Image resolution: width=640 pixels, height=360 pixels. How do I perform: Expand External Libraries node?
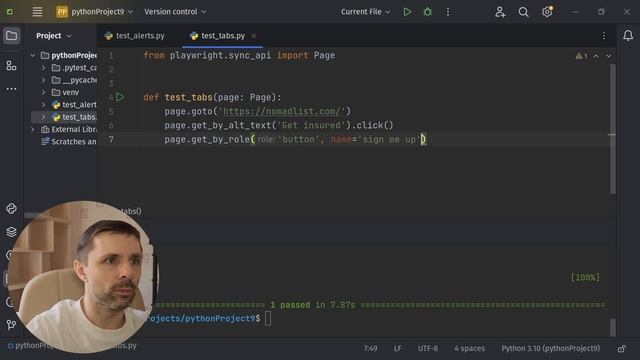33,129
